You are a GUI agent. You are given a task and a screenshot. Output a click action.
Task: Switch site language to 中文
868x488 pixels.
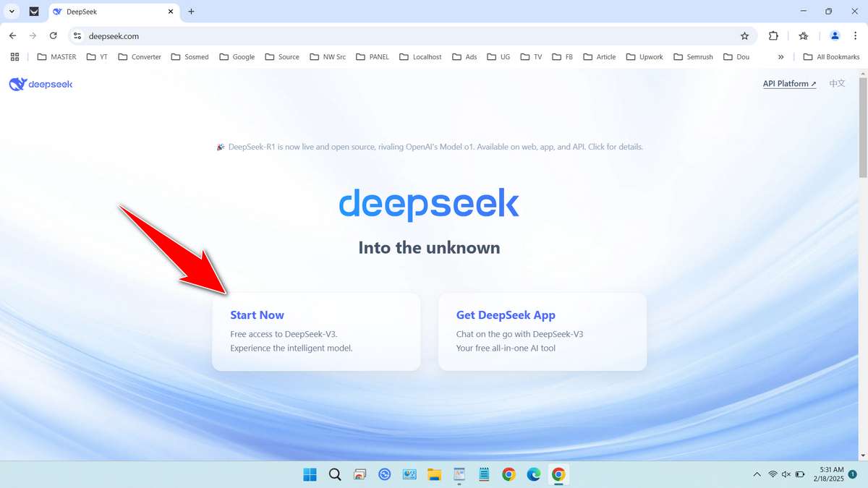click(x=837, y=83)
